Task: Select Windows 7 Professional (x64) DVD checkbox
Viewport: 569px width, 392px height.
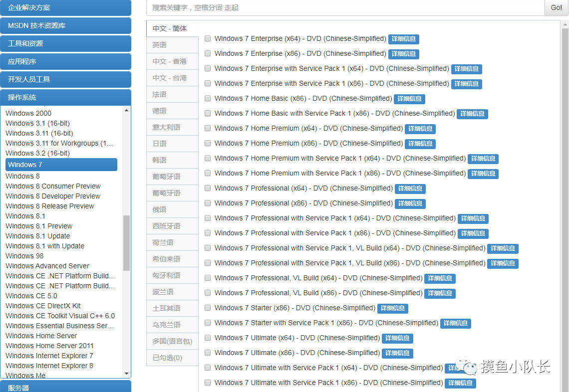Action: point(208,188)
